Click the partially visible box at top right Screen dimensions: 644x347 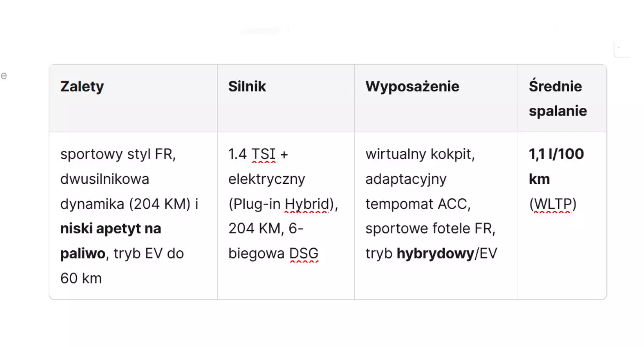623,49
